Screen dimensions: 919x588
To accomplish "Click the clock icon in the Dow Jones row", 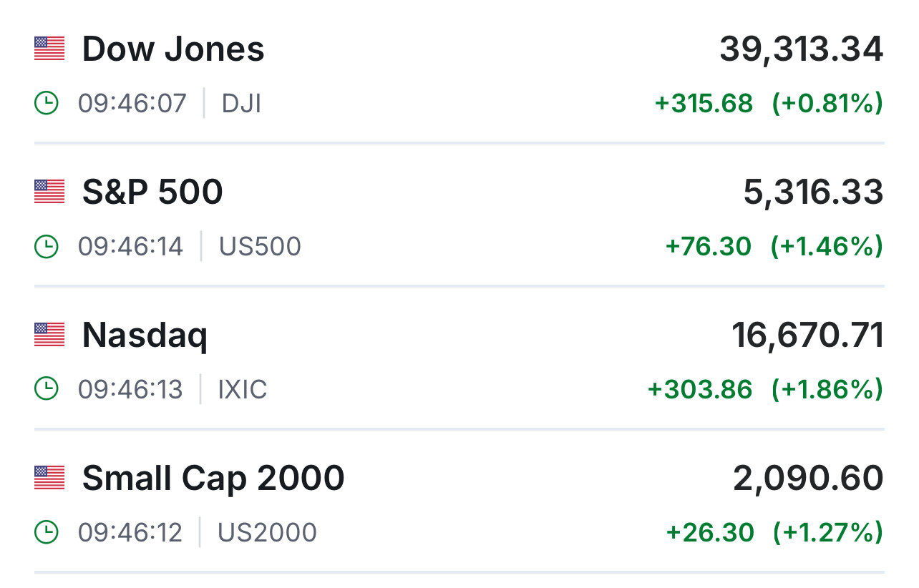I will (47, 104).
